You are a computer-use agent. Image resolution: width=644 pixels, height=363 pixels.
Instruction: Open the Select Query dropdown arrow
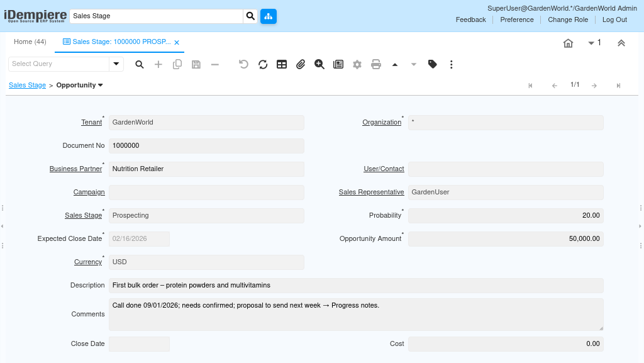[116, 64]
